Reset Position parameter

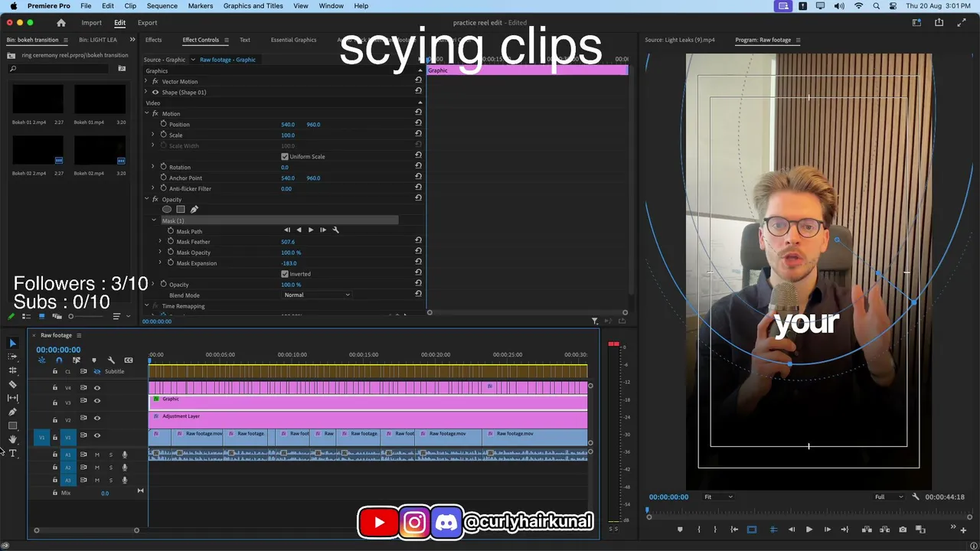pyautogui.click(x=418, y=124)
